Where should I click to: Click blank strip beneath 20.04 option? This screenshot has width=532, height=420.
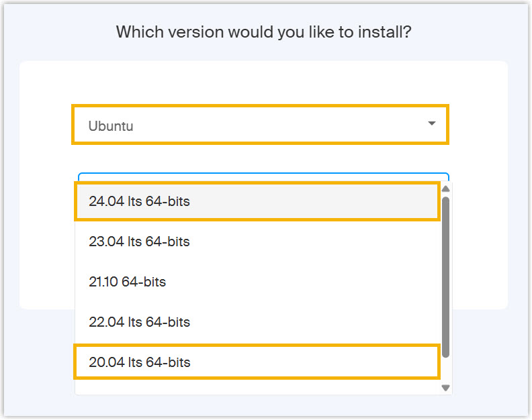pyautogui.click(x=257, y=387)
